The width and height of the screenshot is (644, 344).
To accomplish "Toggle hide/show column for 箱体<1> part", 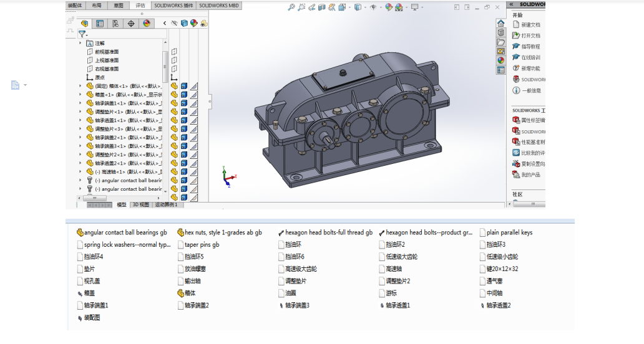I will point(174,86).
